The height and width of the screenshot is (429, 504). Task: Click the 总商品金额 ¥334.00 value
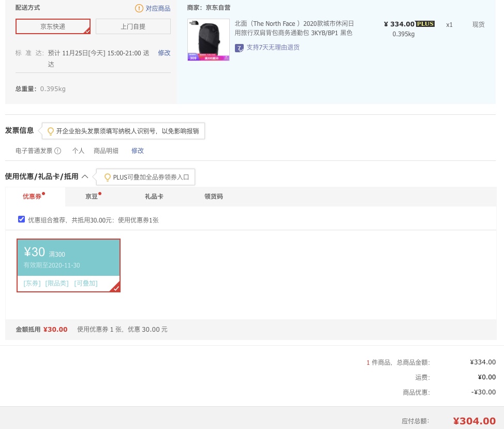483,362
